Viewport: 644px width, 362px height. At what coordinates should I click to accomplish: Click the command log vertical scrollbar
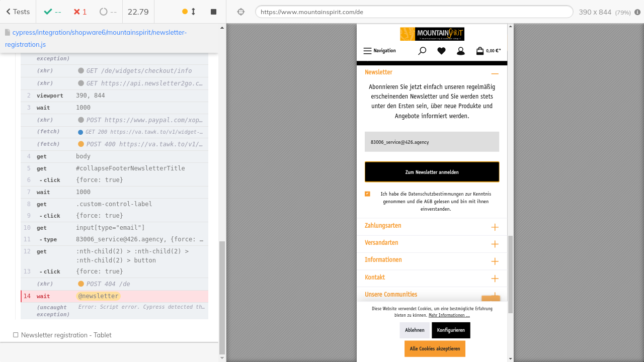222,297
